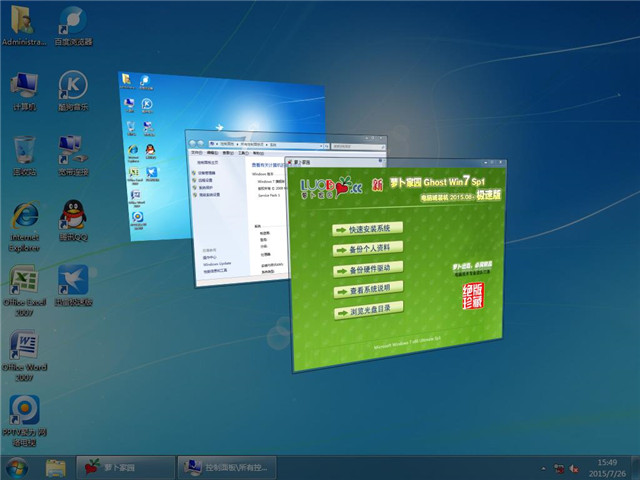Click the Back arrow in Control Panel window
The height and width of the screenshot is (480, 640).
pos(192,144)
